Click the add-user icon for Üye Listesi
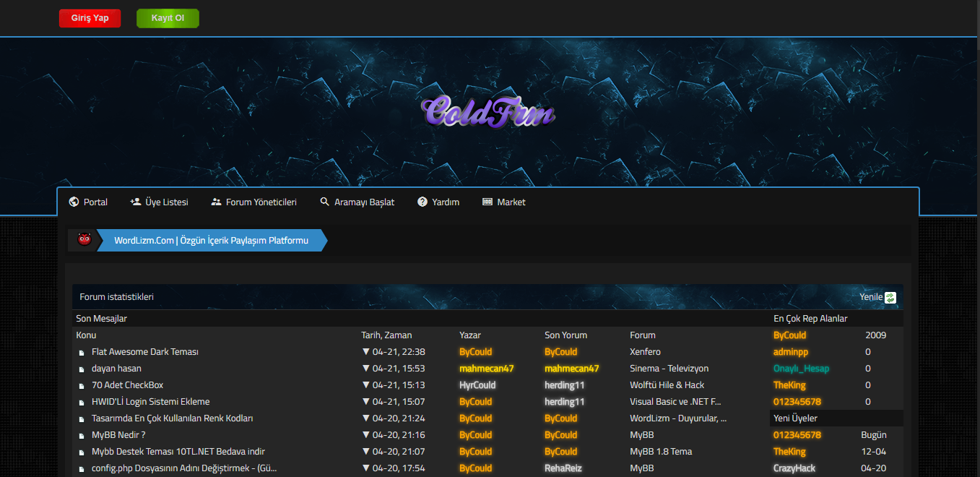This screenshot has width=980, height=477. [x=135, y=202]
